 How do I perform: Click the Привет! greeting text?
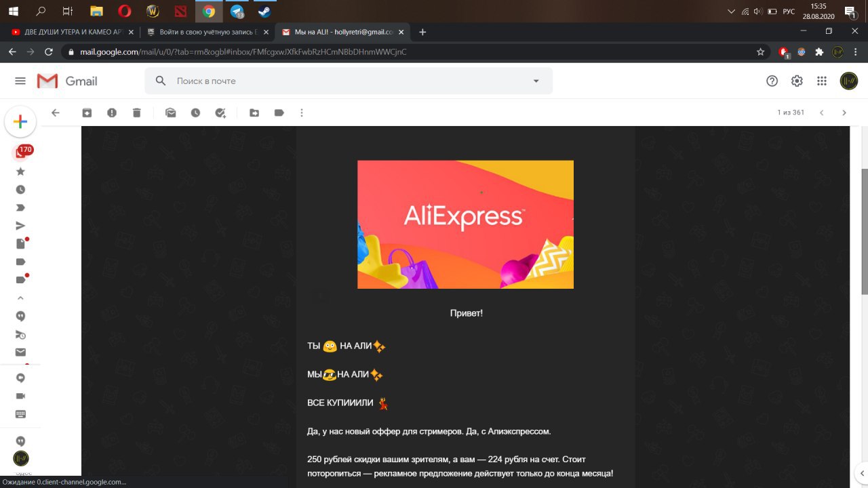coord(467,313)
